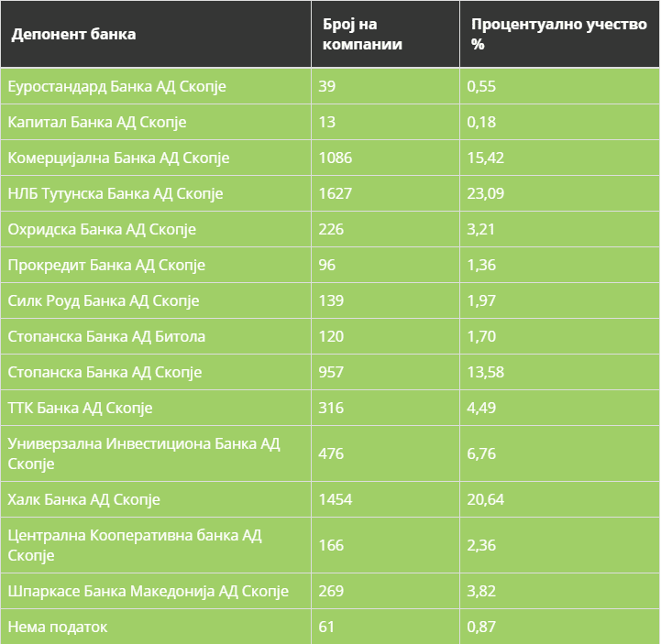661x644 pixels.
Task: Click the 2,36 percentage cell
Action: [560, 545]
